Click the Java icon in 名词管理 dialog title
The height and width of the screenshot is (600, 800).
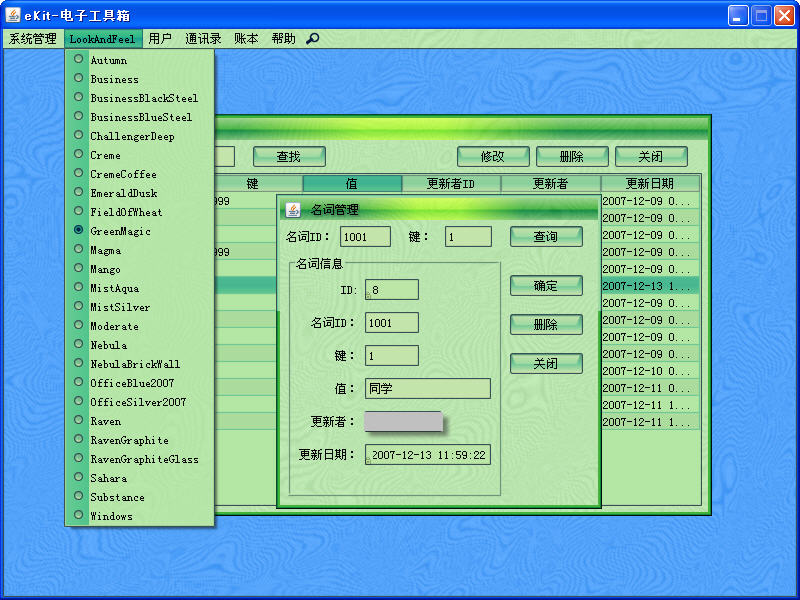tap(293, 210)
